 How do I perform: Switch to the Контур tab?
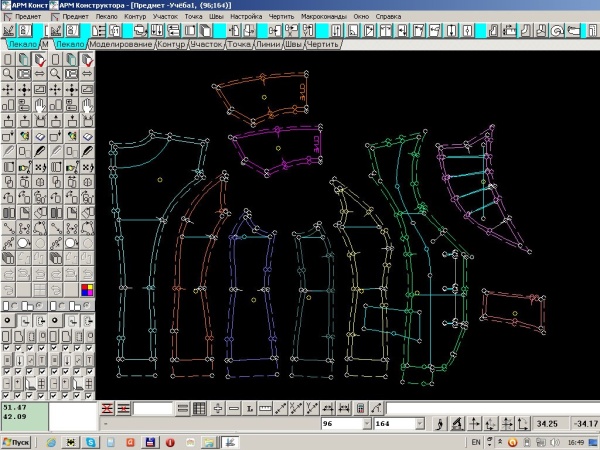click(x=171, y=44)
